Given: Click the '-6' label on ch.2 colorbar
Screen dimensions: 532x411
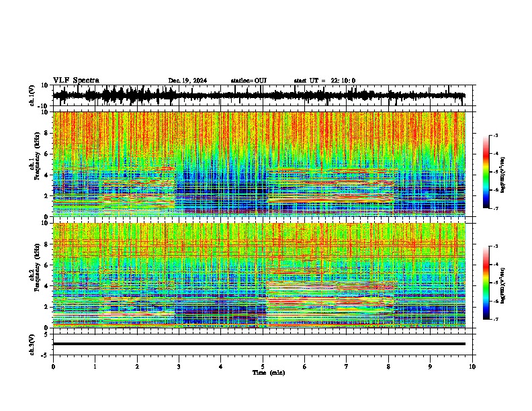Looking at the screenshot, I should pos(496,301).
